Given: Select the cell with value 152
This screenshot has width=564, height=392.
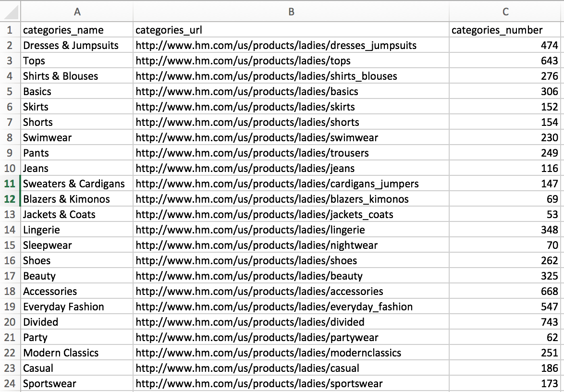Looking at the screenshot, I should [505, 107].
